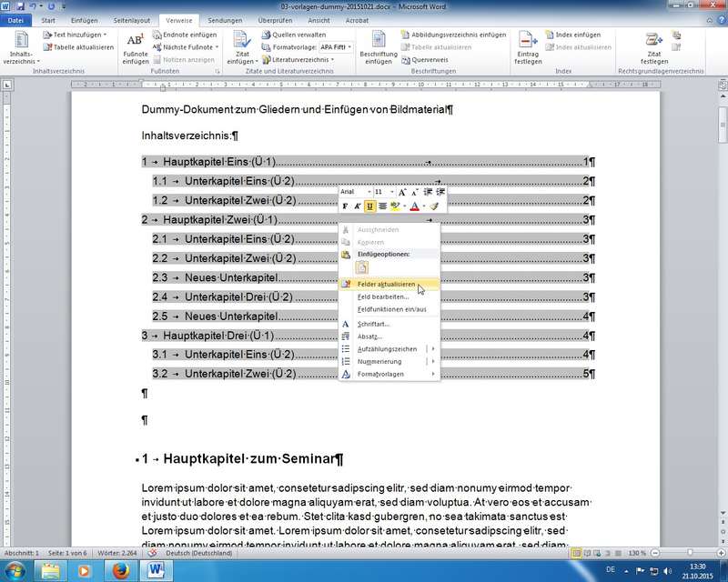
Task: Switch to the Überprüfen tab
Action: (x=275, y=20)
